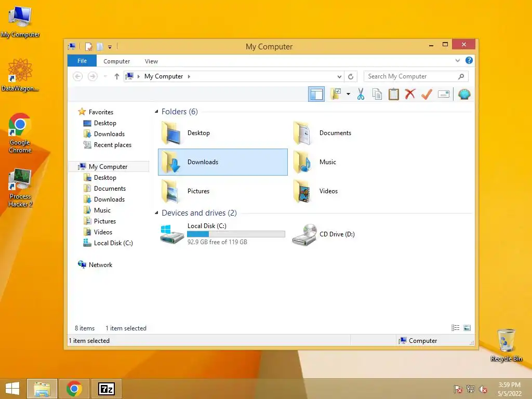Select Pictures in navigation tree
Viewport: 532px width, 399px height.
tap(104, 221)
